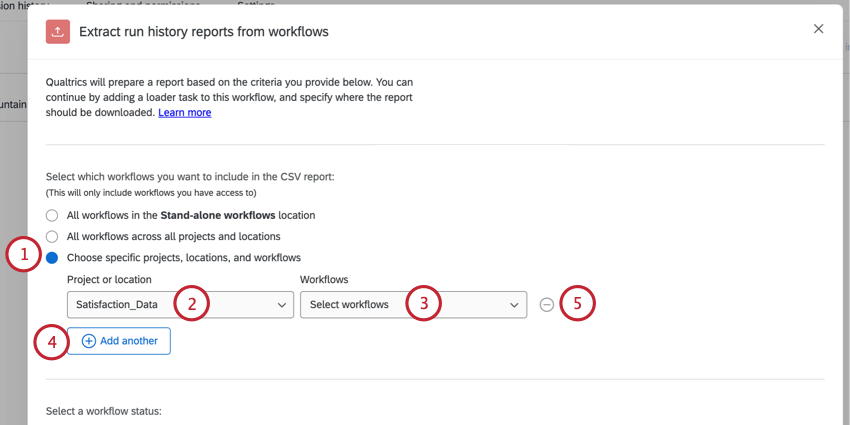This screenshot has width=850, height=425.
Task: Click the red annotation marker numbered 3
Action: [x=424, y=304]
